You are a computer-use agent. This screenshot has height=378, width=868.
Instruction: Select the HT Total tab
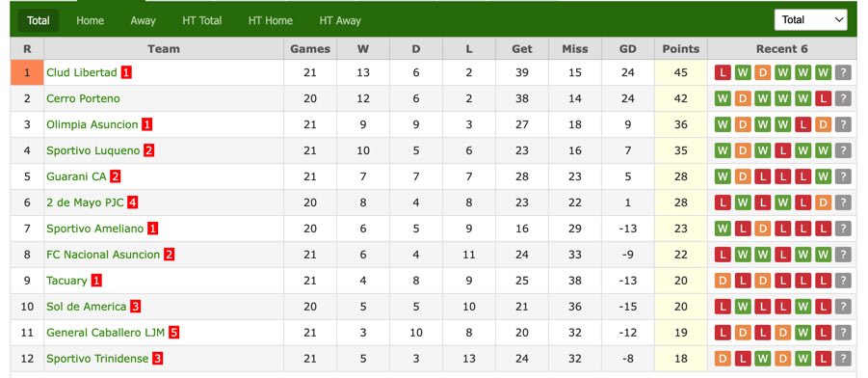pyautogui.click(x=202, y=20)
